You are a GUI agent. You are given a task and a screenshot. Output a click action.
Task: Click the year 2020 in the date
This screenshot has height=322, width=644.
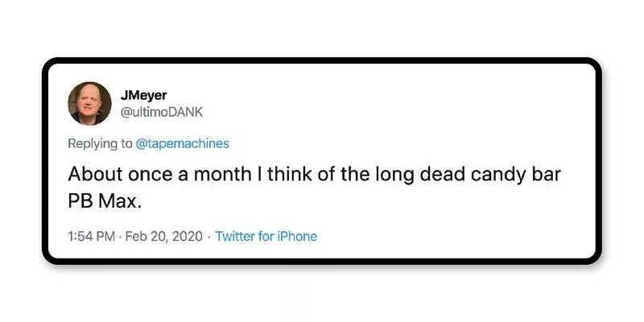(186, 236)
